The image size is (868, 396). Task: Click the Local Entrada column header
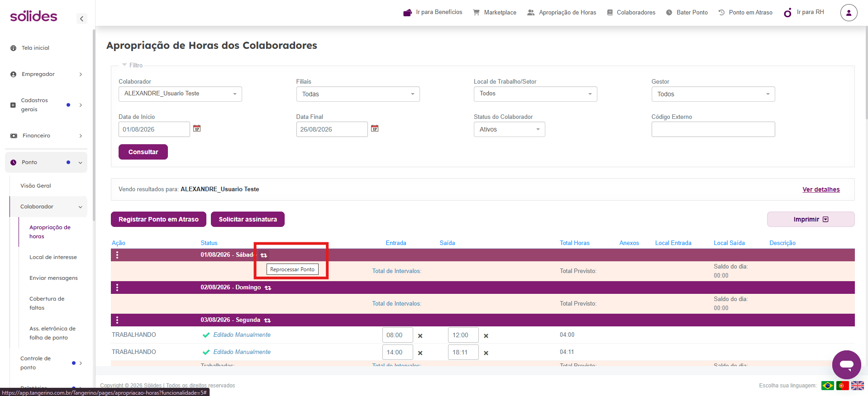coord(673,243)
